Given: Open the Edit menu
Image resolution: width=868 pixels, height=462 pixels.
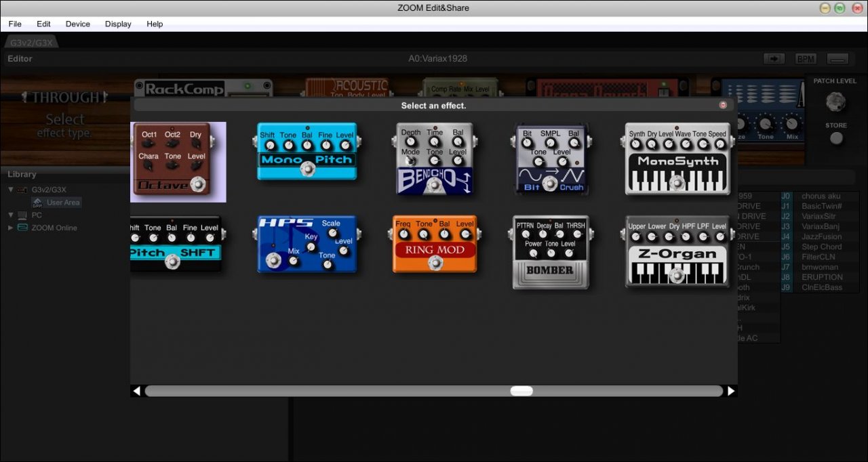Looking at the screenshot, I should 43,24.
